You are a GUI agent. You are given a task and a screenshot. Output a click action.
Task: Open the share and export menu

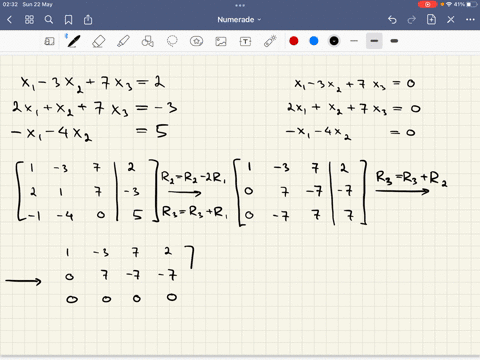click(88, 19)
